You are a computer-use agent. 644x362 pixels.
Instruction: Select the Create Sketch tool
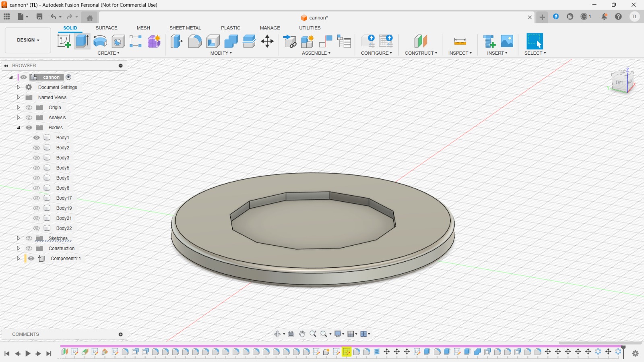coord(64,41)
